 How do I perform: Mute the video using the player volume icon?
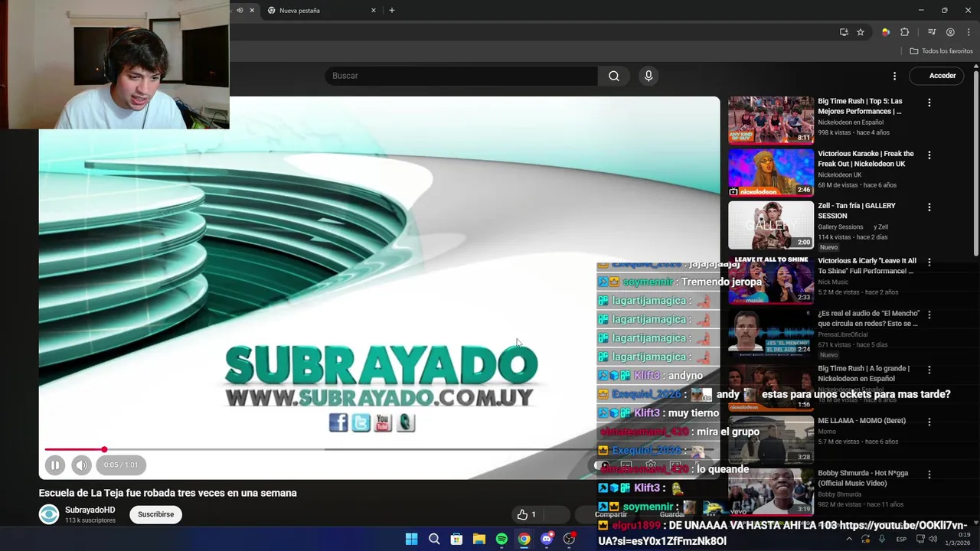[x=81, y=465]
